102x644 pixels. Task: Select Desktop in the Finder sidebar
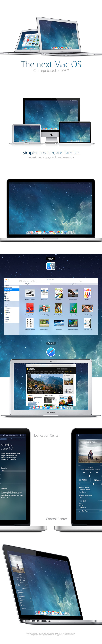pos(12,292)
